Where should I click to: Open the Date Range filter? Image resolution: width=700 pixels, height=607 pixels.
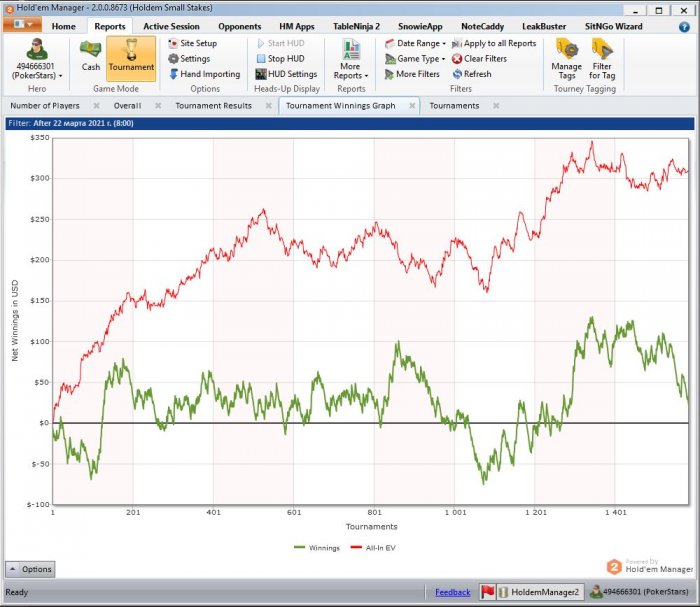415,43
